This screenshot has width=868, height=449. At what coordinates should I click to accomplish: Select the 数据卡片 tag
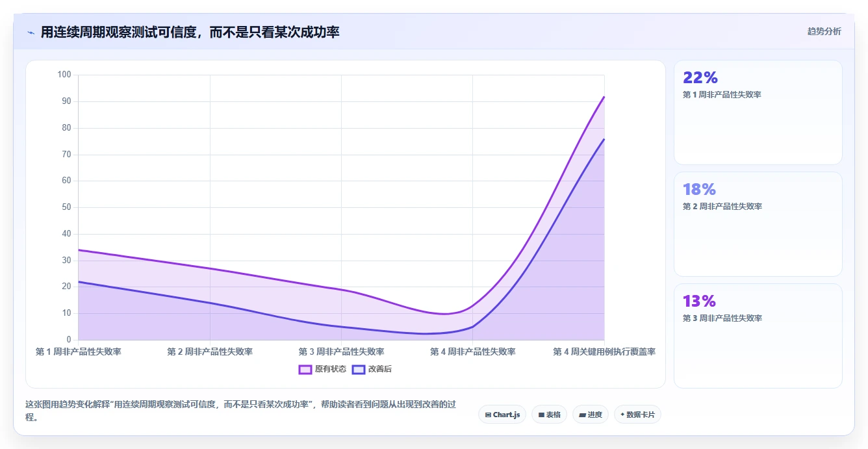tap(637, 415)
